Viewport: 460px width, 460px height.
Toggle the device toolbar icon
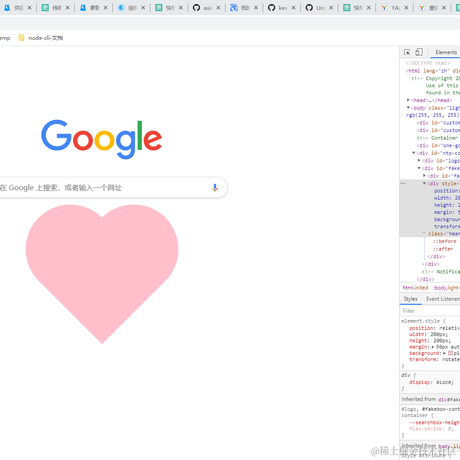[419, 52]
